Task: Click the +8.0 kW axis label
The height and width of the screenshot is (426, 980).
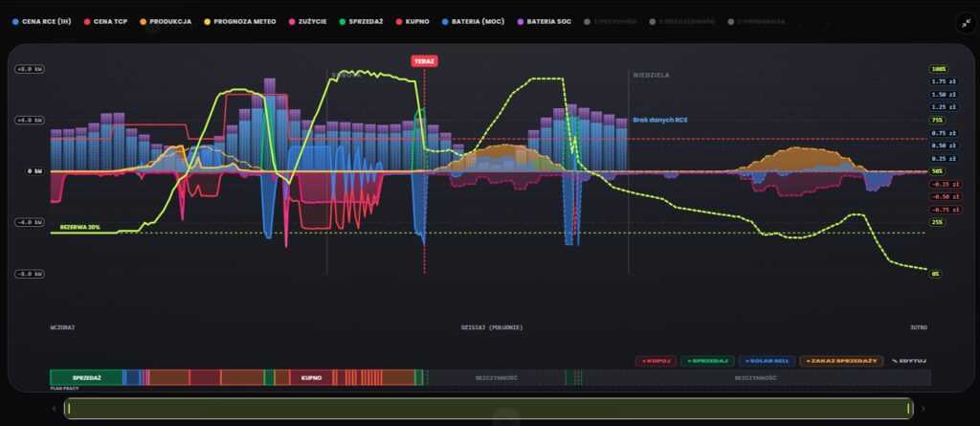Action: (29, 69)
